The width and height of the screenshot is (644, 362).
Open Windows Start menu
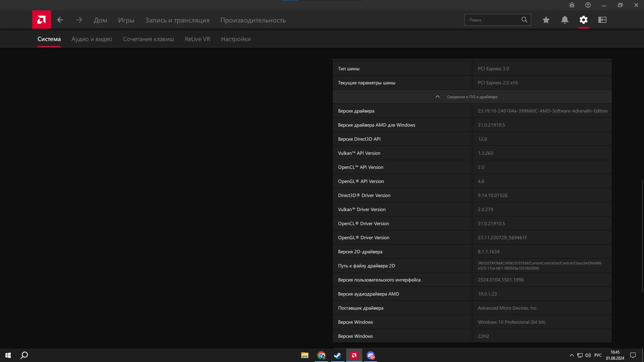pyautogui.click(x=8, y=355)
